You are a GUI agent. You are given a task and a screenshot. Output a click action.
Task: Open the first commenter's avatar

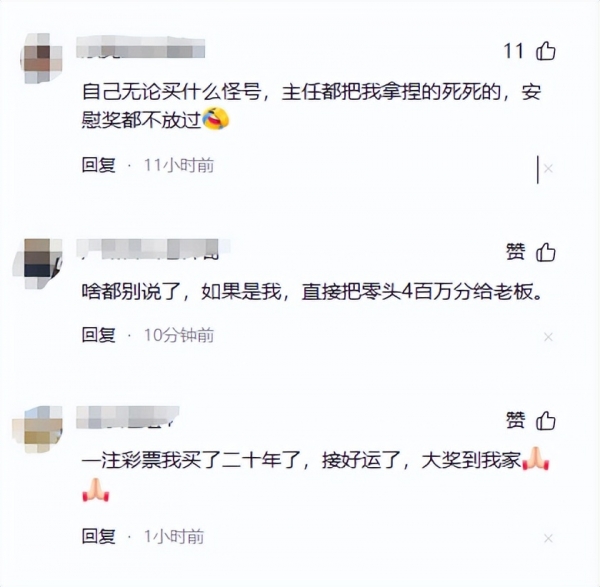(x=41, y=57)
